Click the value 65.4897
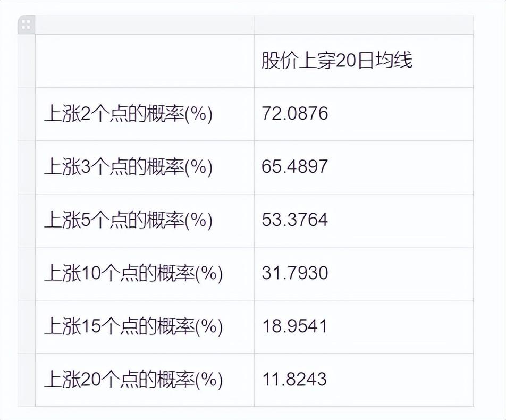The height and width of the screenshot is (420, 506). [x=295, y=167]
